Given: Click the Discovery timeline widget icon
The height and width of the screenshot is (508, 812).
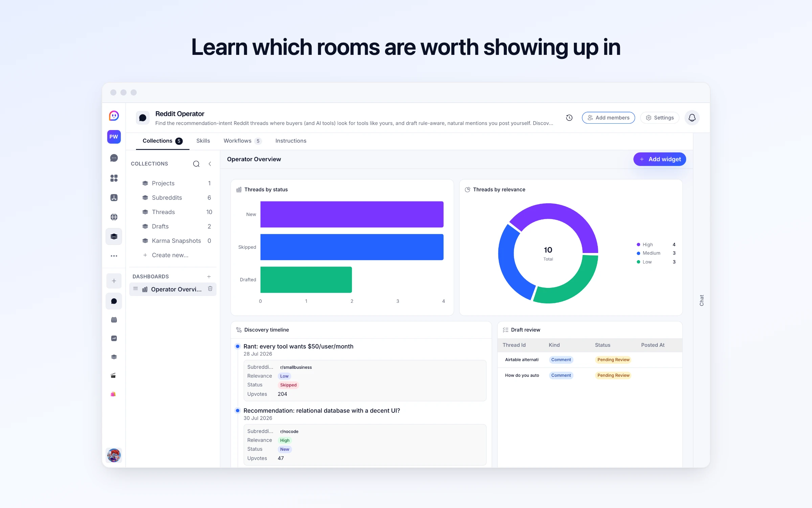Looking at the screenshot, I should [x=239, y=330].
